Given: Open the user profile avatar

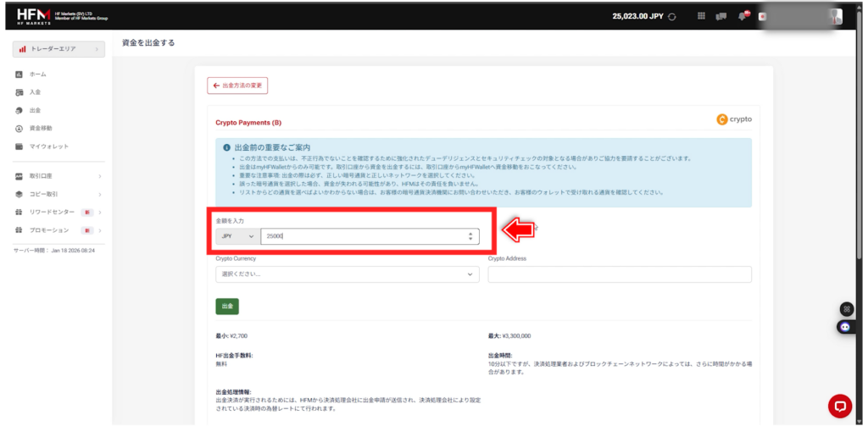Looking at the screenshot, I should coord(836,16).
